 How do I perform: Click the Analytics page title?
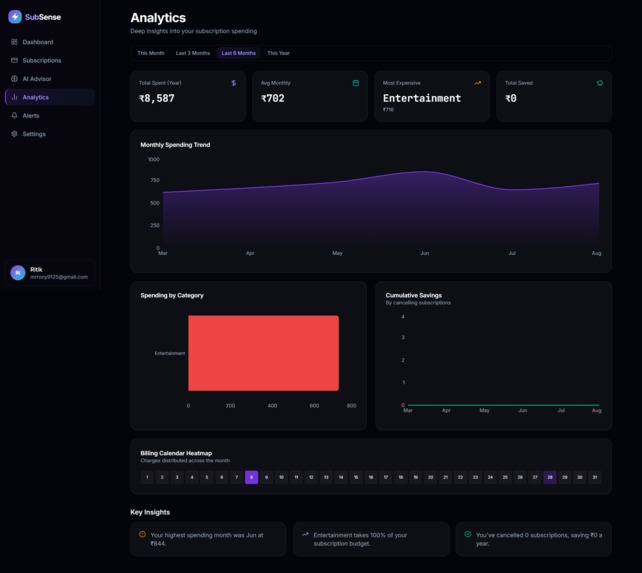158,18
